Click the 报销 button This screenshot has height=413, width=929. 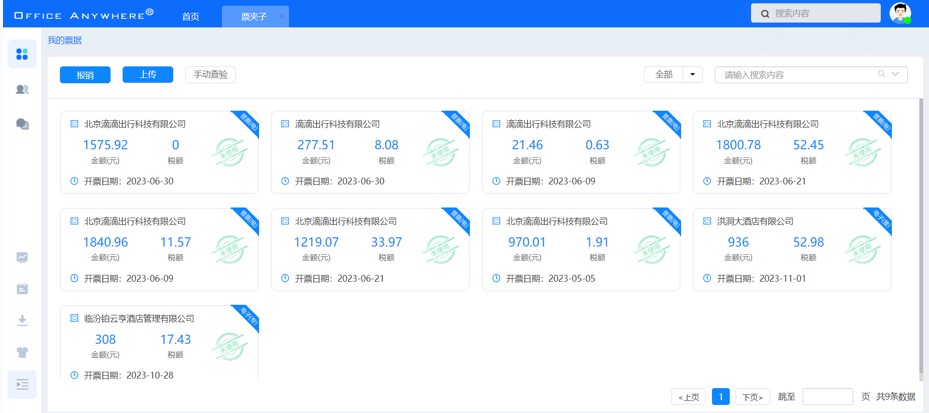pyautogui.click(x=85, y=75)
